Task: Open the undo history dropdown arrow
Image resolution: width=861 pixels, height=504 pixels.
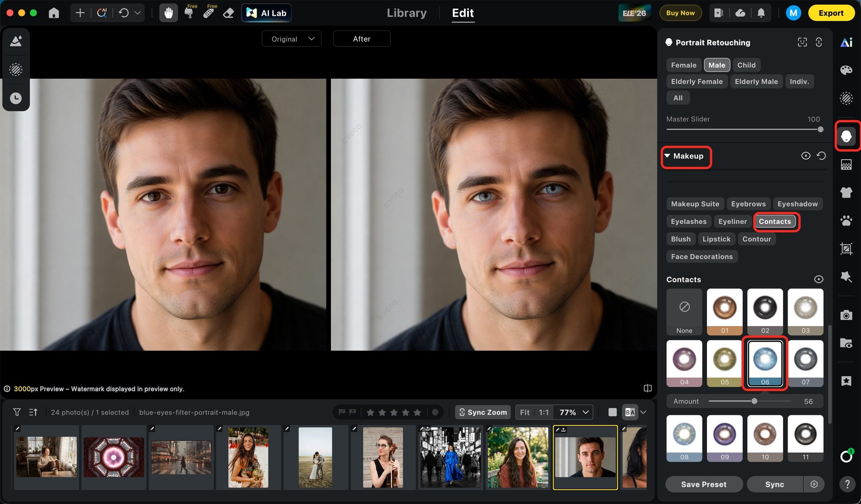Action: (137, 13)
